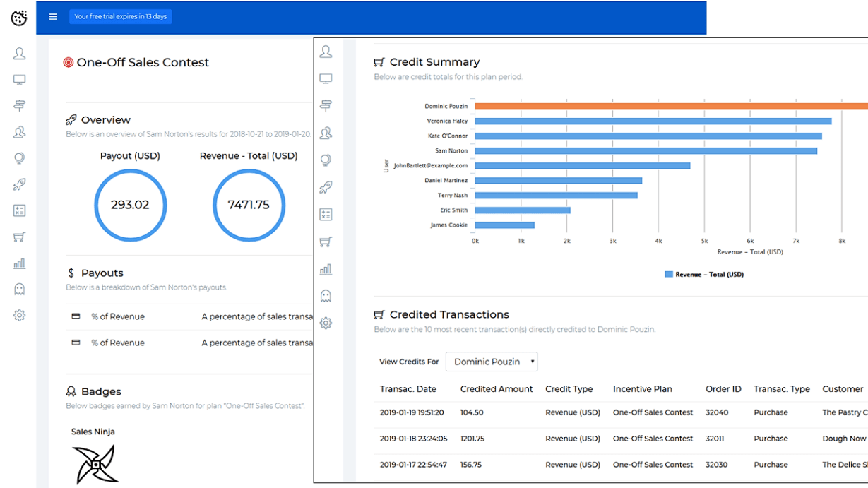Click Dominic Pouzin's orange bar
This screenshot has width=868, height=488.
[x=671, y=106]
